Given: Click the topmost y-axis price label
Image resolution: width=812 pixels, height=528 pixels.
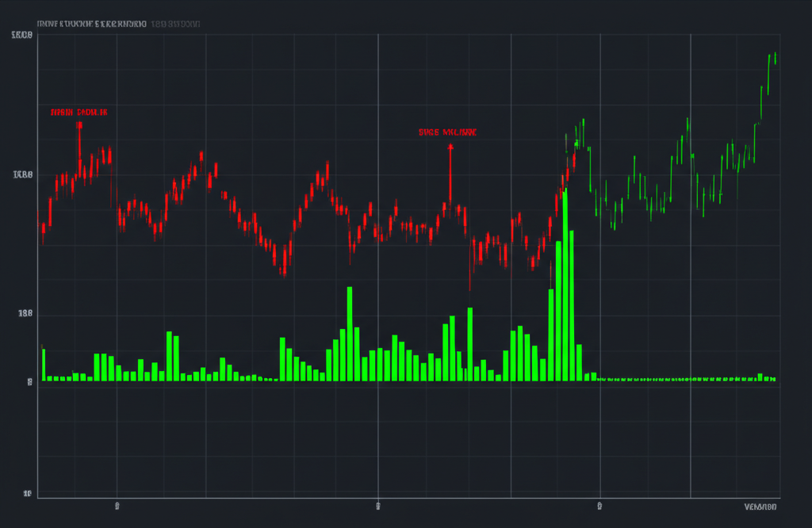Looking at the screenshot, I should pyautogui.click(x=23, y=36).
